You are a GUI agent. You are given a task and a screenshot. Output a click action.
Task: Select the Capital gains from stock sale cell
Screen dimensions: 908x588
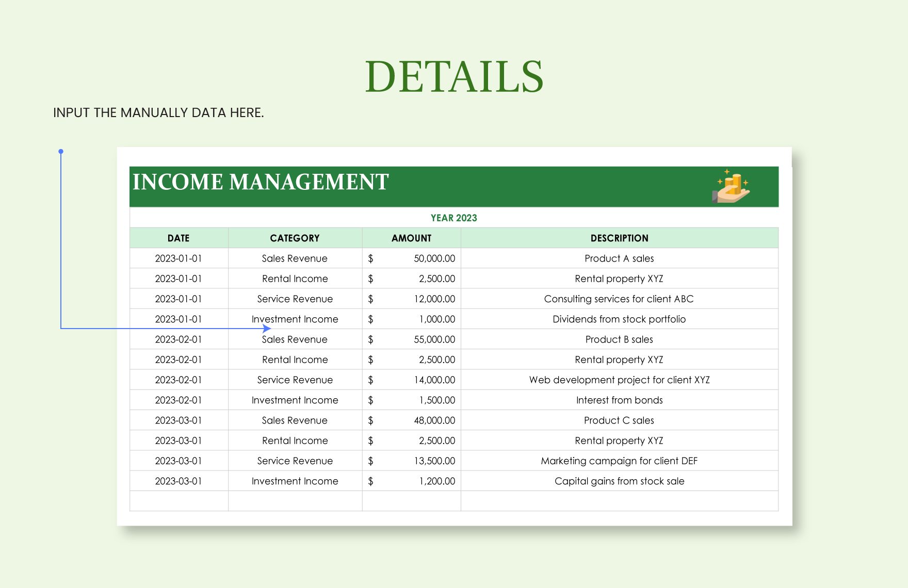coord(619,481)
